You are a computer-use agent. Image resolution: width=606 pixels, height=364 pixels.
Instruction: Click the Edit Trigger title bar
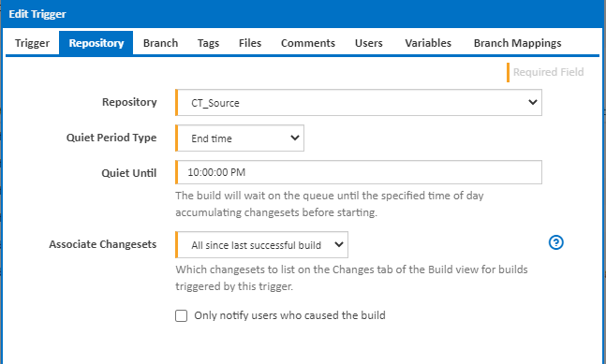pos(303,14)
